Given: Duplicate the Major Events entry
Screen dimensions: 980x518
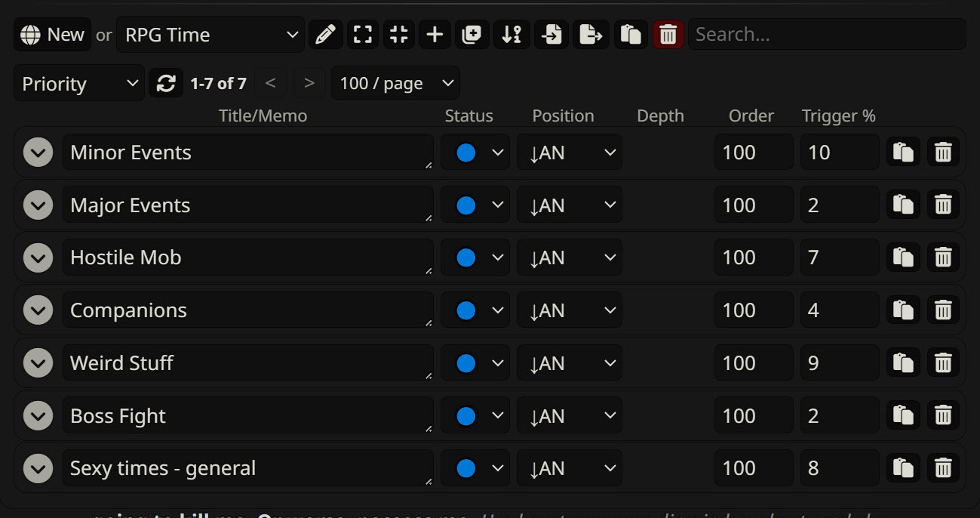Looking at the screenshot, I should click(x=903, y=205).
